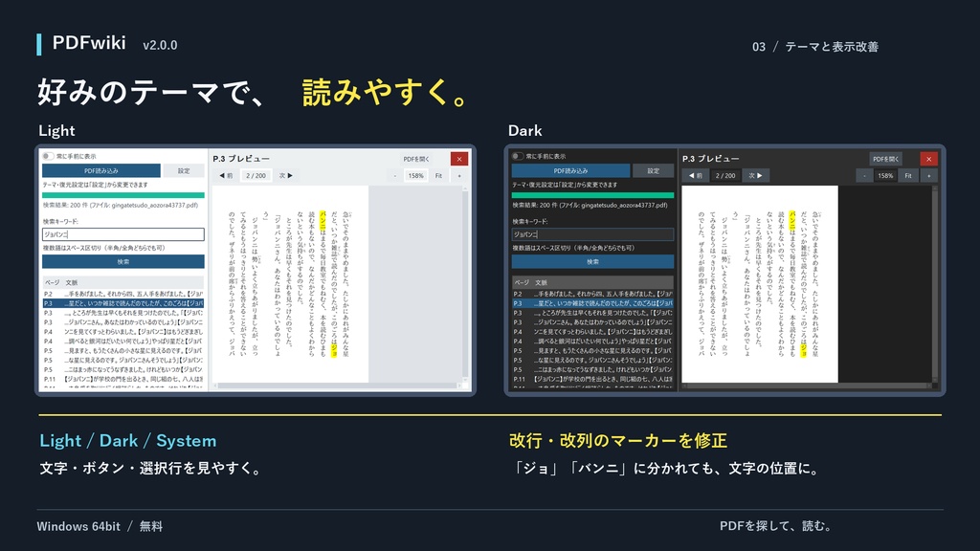This screenshot has width=980, height=551.
Task: Open 設定 in the Light window
Action: (x=184, y=170)
